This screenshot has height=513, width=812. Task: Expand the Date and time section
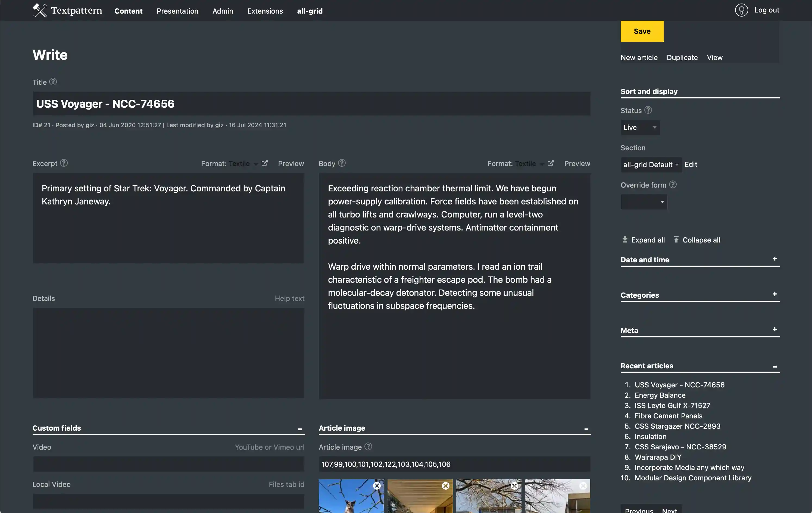(774, 259)
